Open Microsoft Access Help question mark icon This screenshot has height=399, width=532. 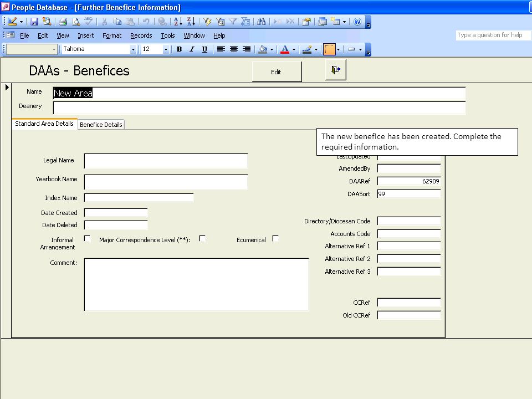[357, 22]
